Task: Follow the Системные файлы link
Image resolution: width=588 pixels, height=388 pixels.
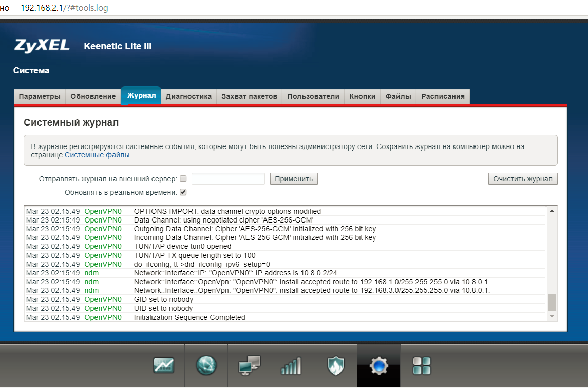Action: pos(98,155)
